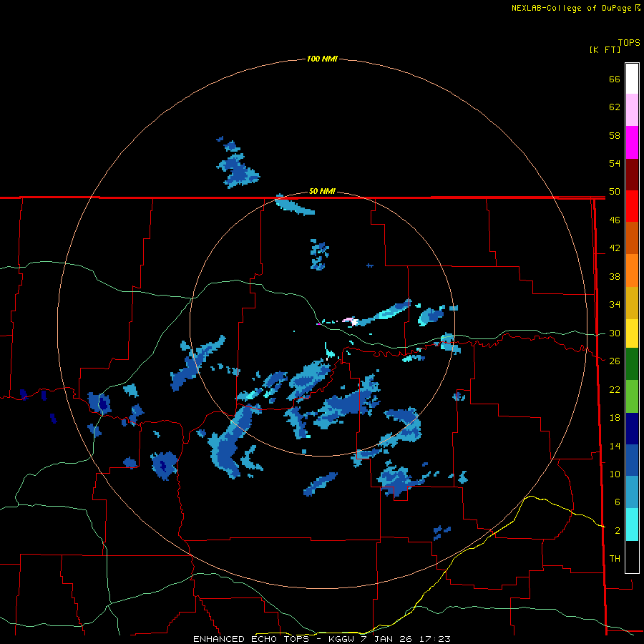Click the "TOPS" legend title
This screenshot has width=644, height=644.
coord(629,43)
